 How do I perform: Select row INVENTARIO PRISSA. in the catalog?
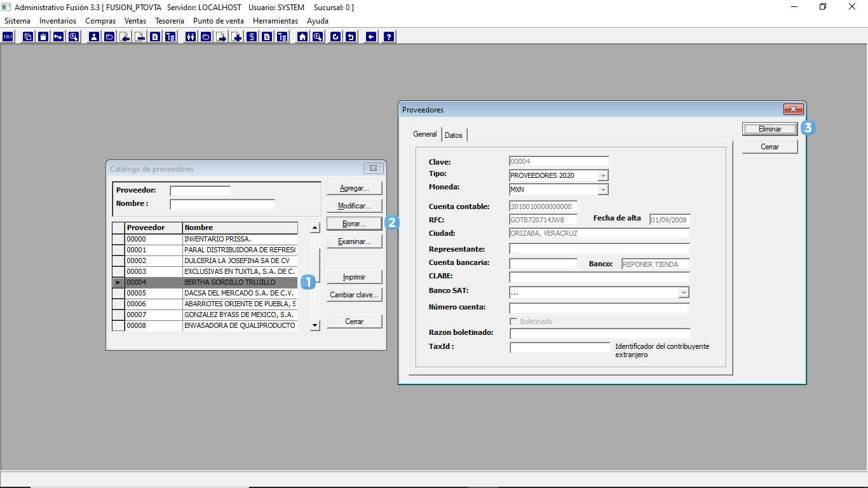pyautogui.click(x=205, y=239)
